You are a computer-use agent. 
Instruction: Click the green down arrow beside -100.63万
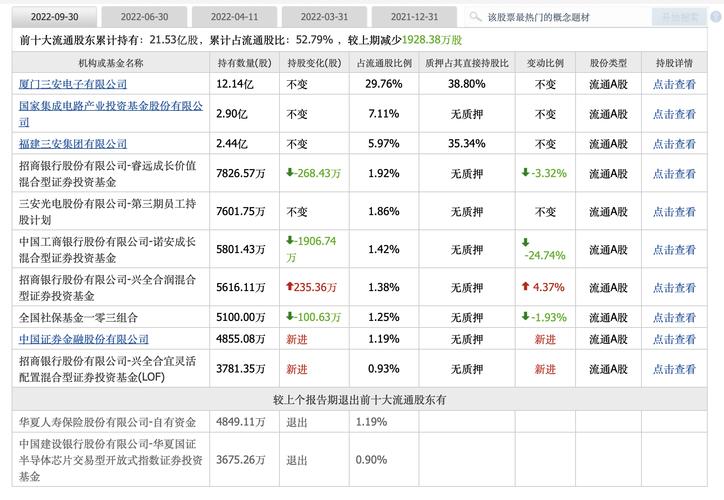pyautogui.click(x=290, y=316)
